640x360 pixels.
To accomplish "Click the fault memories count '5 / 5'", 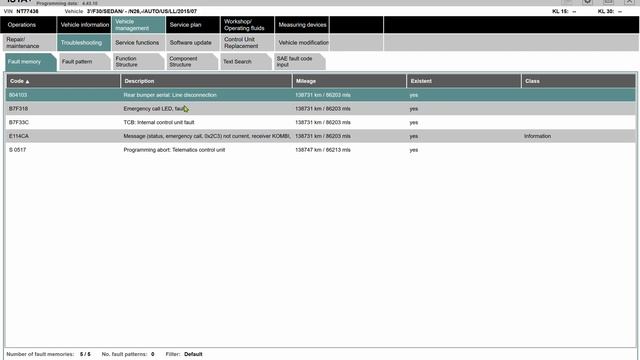I will tap(85, 354).
